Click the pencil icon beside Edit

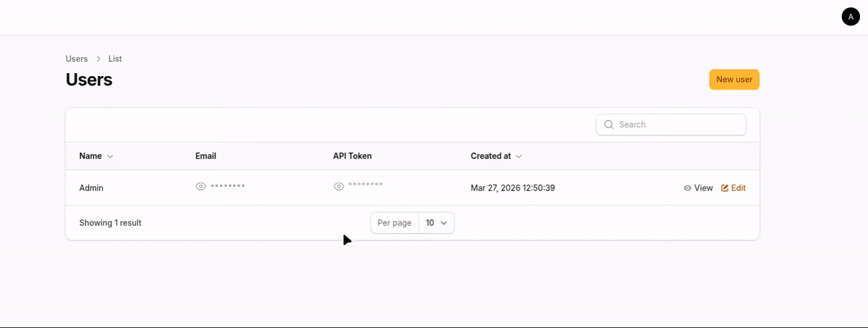(x=726, y=188)
